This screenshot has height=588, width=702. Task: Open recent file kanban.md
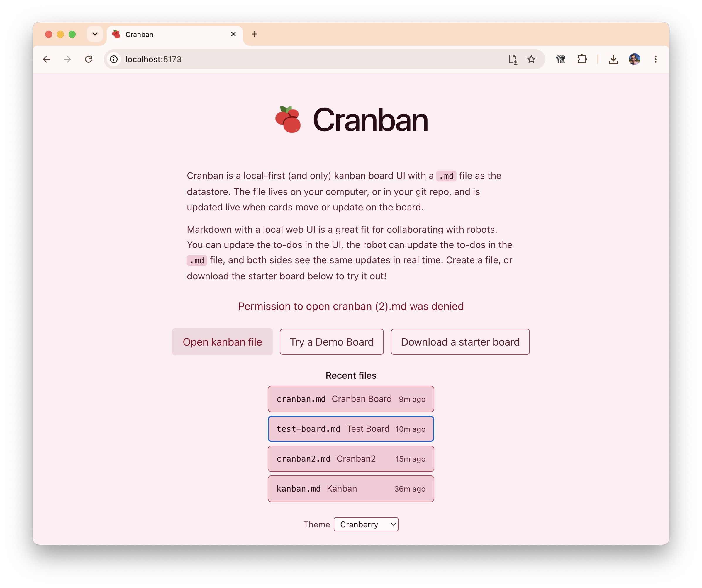(351, 489)
